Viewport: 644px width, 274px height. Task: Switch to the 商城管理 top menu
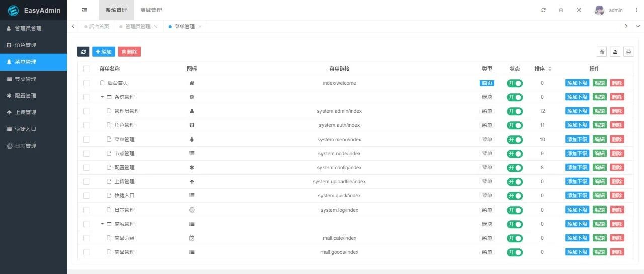click(151, 10)
